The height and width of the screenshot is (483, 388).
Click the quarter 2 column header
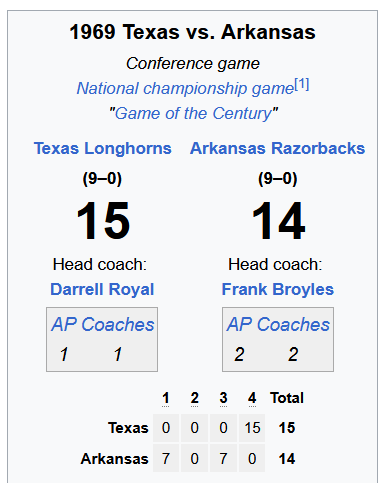[x=195, y=398]
